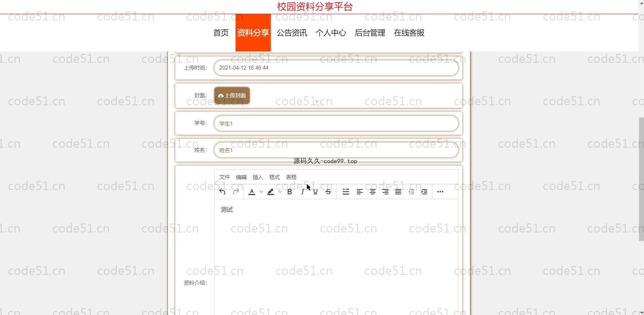Show more toolbar options (three dots)
The image size is (644, 315).
(x=440, y=192)
